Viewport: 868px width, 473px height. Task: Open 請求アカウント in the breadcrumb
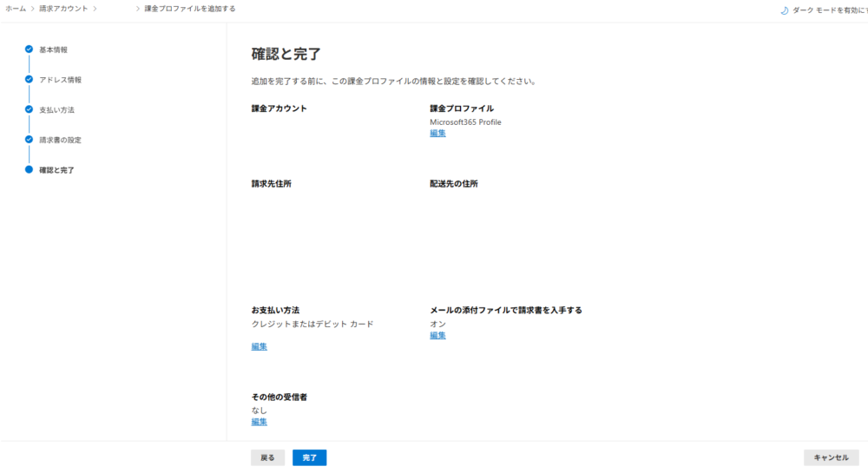[x=63, y=9]
